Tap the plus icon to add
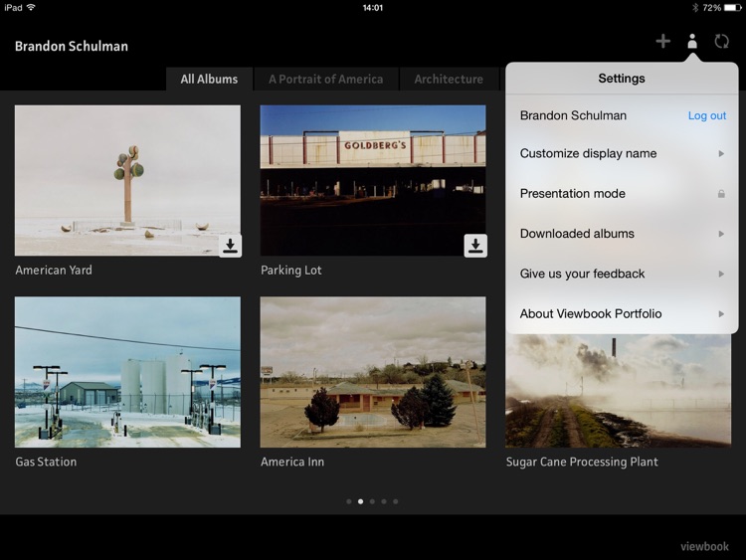Image resolution: width=746 pixels, height=560 pixels. pyautogui.click(x=662, y=42)
